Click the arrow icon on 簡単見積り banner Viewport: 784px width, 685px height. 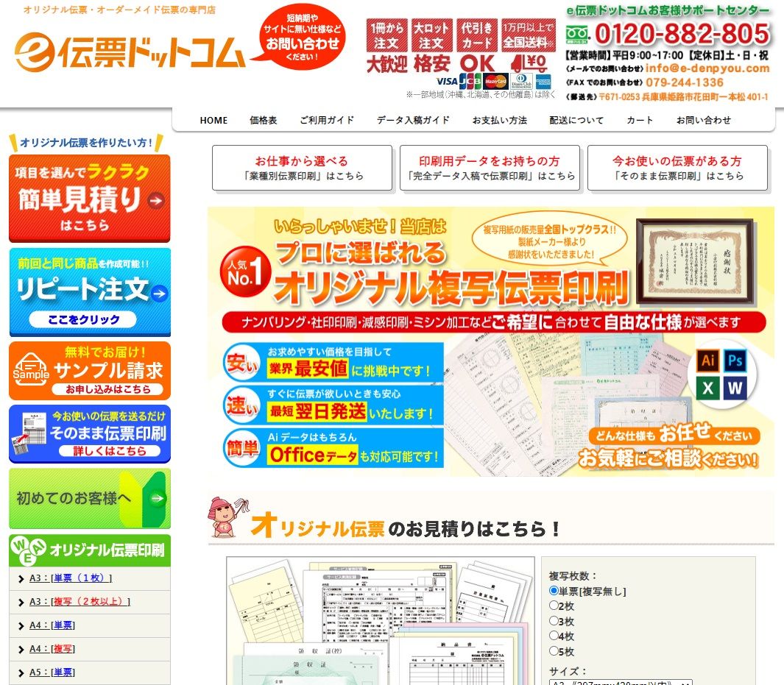[x=156, y=200]
